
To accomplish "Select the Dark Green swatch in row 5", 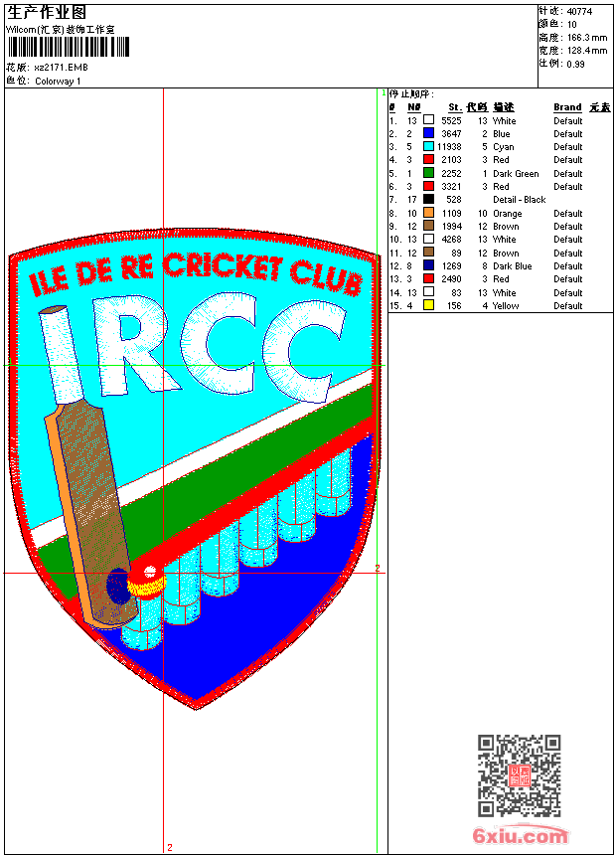I will click(429, 173).
